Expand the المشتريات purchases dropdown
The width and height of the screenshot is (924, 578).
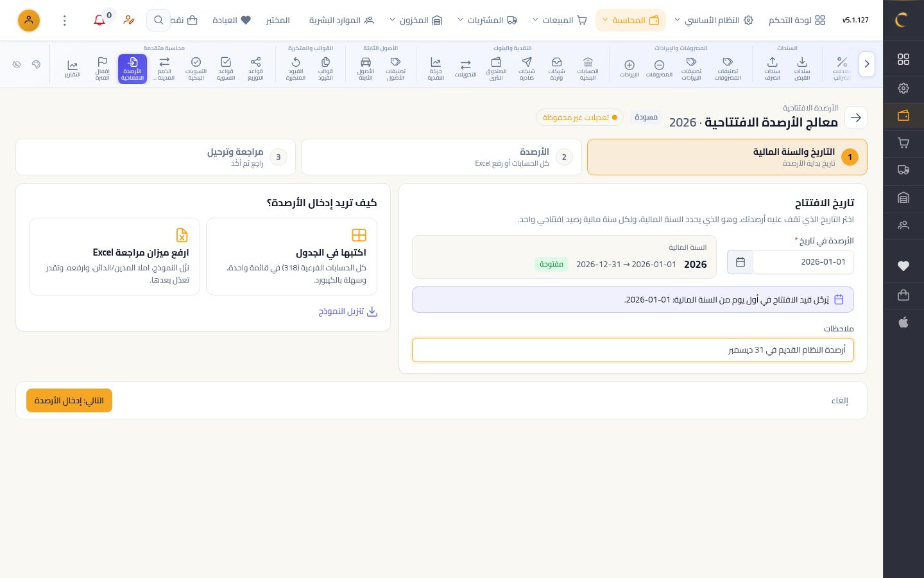click(487, 21)
